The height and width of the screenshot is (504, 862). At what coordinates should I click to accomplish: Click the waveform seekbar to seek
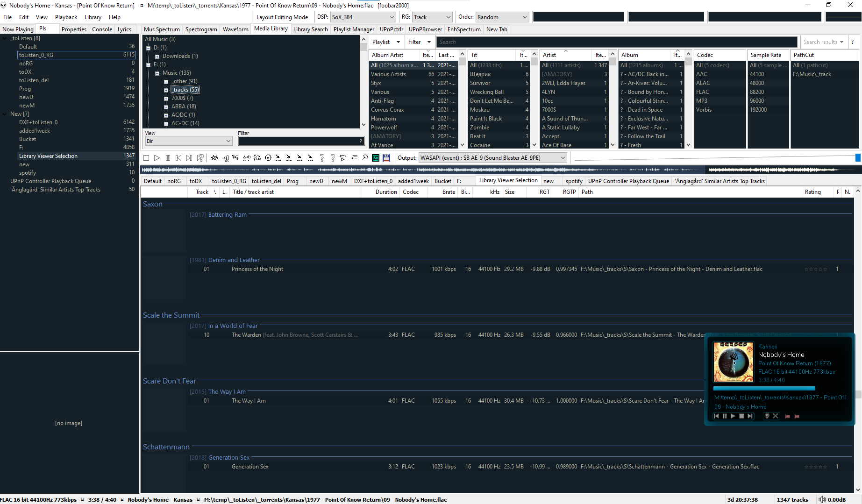pos(420,170)
